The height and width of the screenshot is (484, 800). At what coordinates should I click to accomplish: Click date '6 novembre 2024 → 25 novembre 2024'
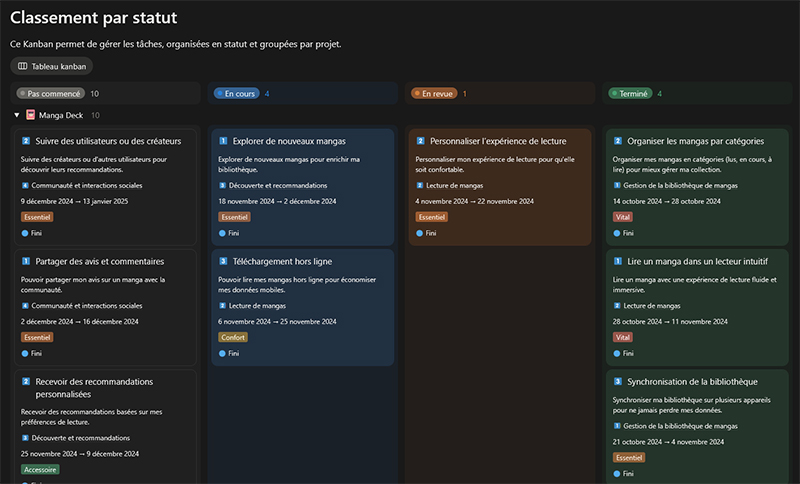coord(277,321)
